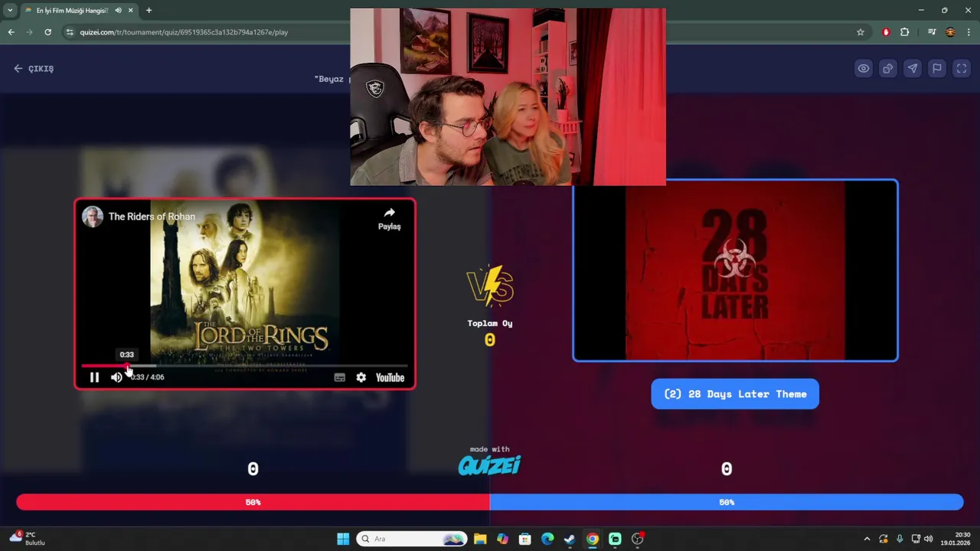
Task: Reload the current page
Action: tap(47, 32)
